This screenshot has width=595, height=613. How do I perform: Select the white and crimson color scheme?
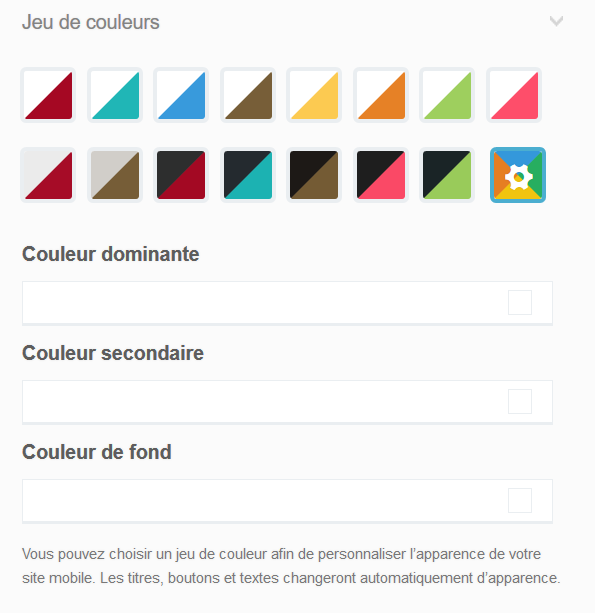coord(48,95)
